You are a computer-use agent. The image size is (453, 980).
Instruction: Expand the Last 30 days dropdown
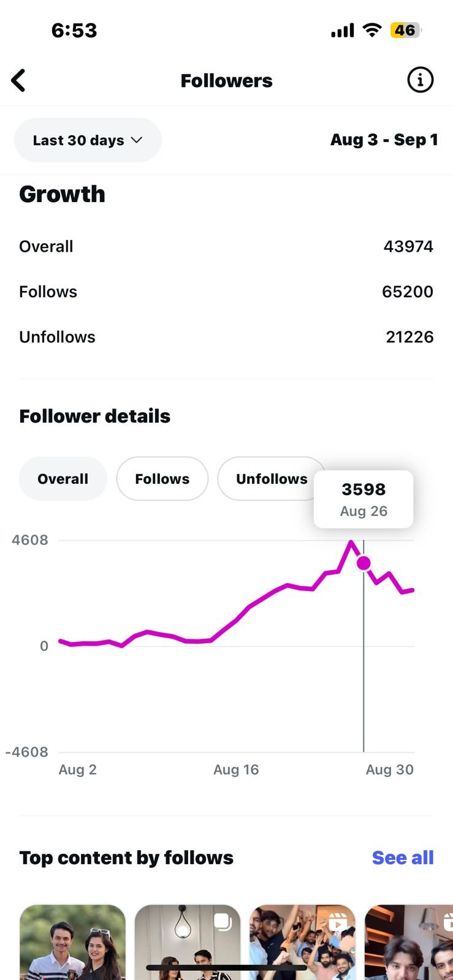(88, 140)
